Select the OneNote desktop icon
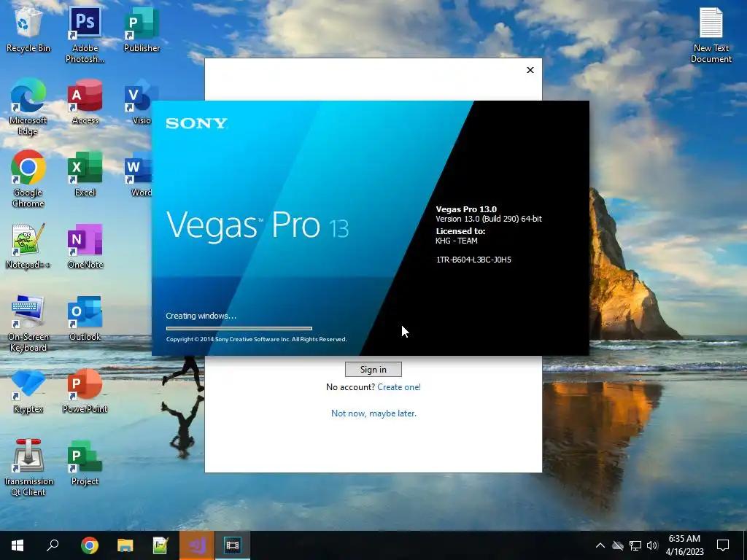The width and height of the screenshot is (747, 560). coord(85,246)
